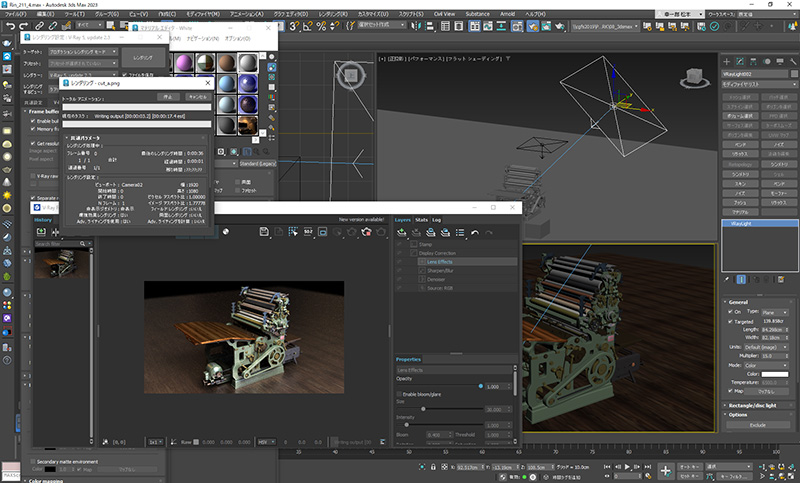Toggle the Percent Snap icon
This screenshot has height=483, width=800.
coord(321,26)
